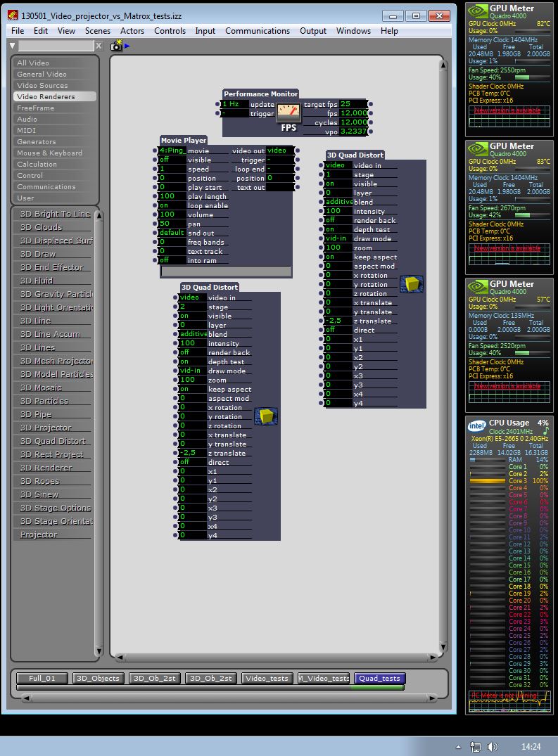Open the File menu
558x756 pixels.
point(18,31)
